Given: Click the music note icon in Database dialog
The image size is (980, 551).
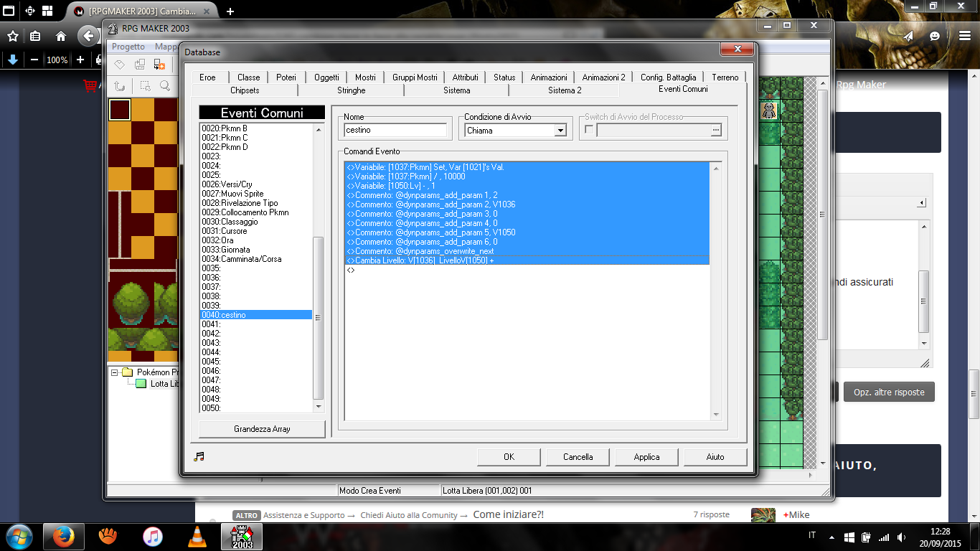Looking at the screenshot, I should click(x=199, y=456).
